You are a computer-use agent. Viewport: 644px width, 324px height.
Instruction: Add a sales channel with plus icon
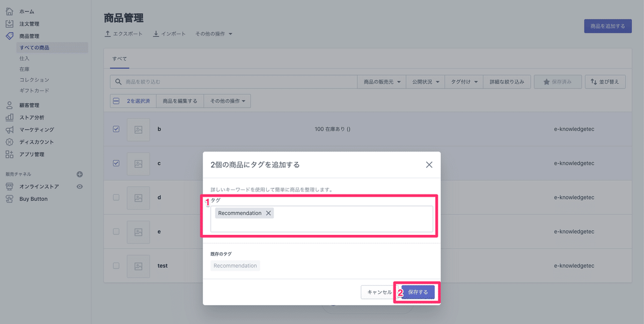pyautogui.click(x=80, y=174)
